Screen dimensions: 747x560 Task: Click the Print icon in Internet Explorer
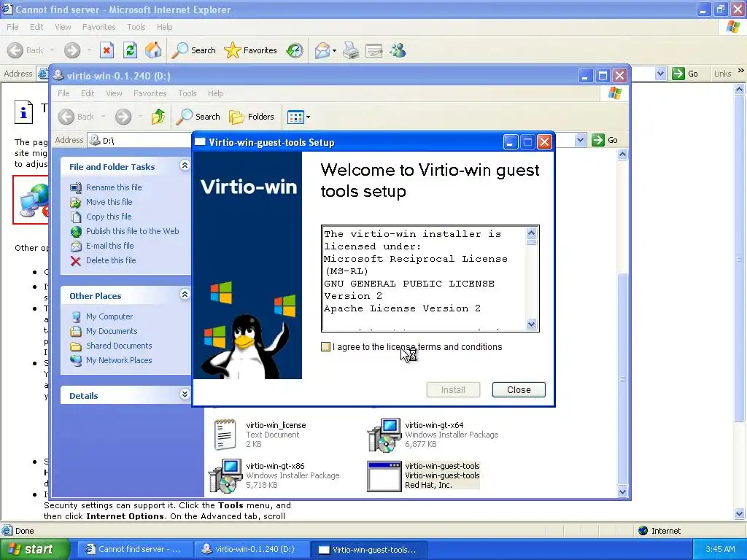[x=351, y=50]
